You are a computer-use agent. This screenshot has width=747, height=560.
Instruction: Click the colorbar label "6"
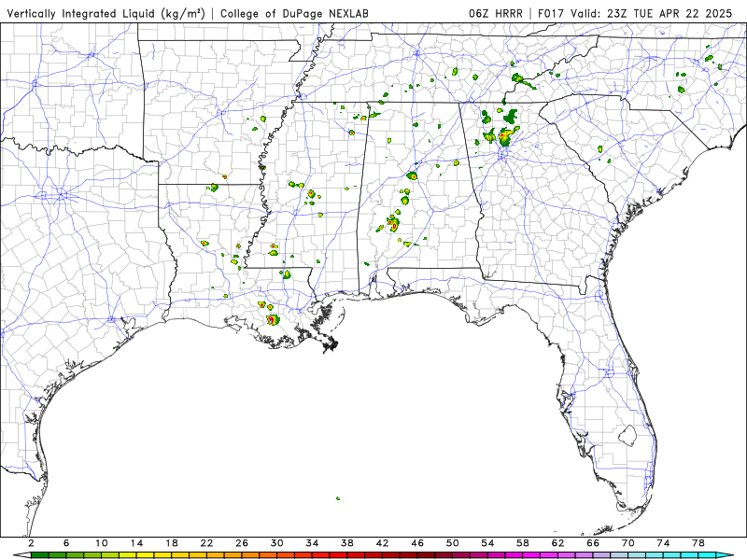tap(66, 543)
